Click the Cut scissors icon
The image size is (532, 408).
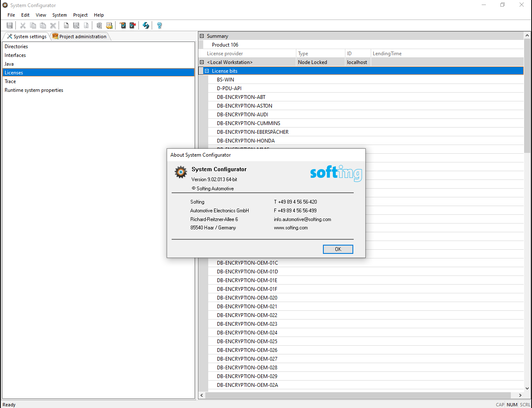23,25
